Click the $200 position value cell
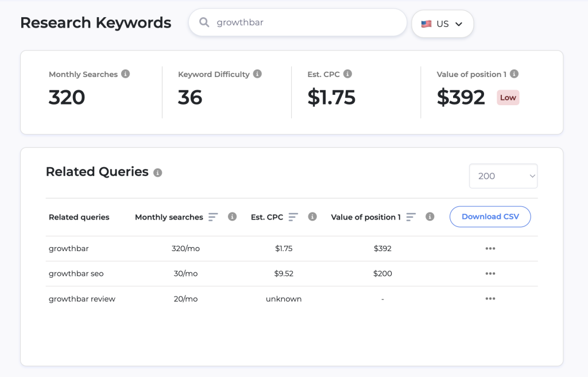Viewport: 588px width, 377px height. [x=382, y=274]
